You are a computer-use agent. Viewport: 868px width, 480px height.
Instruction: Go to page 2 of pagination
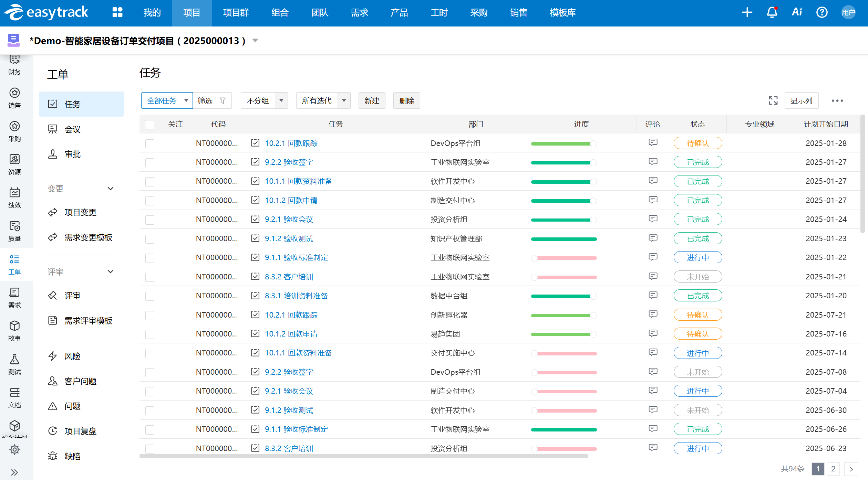[x=833, y=469]
